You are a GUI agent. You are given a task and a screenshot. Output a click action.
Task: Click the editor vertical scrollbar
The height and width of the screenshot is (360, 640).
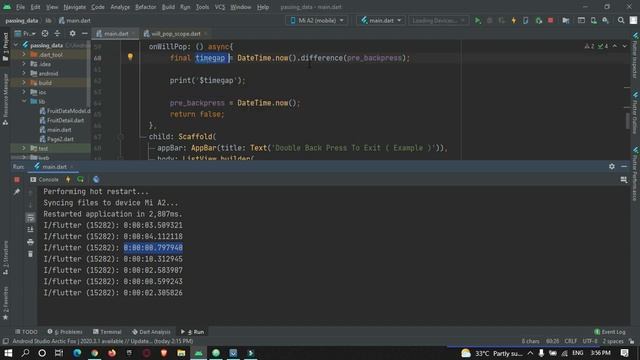point(627,121)
